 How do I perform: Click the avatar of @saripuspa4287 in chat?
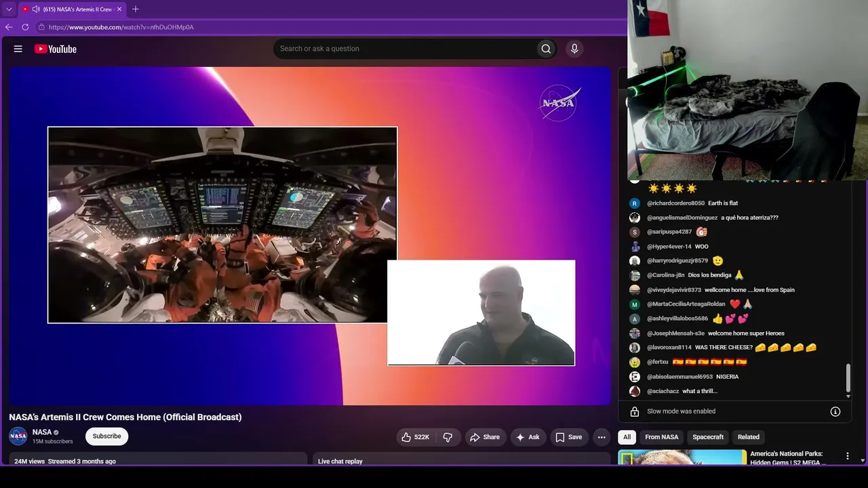click(635, 232)
